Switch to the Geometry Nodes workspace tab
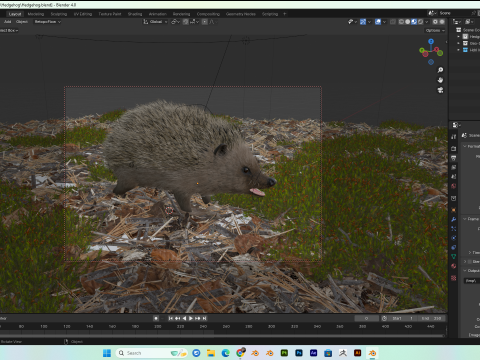480x360 pixels. (x=241, y=14)
